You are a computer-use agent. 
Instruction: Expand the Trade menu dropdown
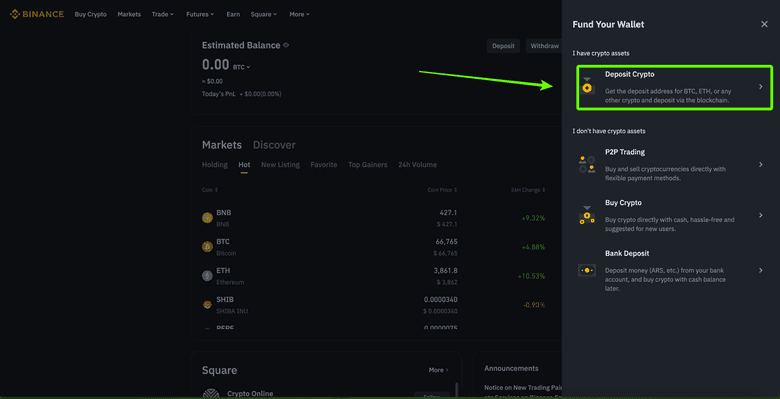coord(163,14)
